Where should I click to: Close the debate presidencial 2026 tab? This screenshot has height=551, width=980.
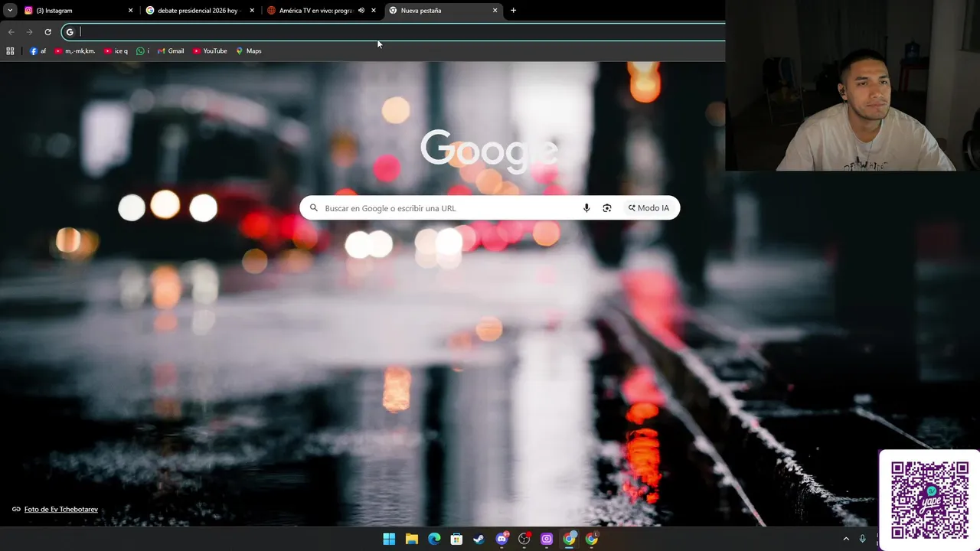252,10
